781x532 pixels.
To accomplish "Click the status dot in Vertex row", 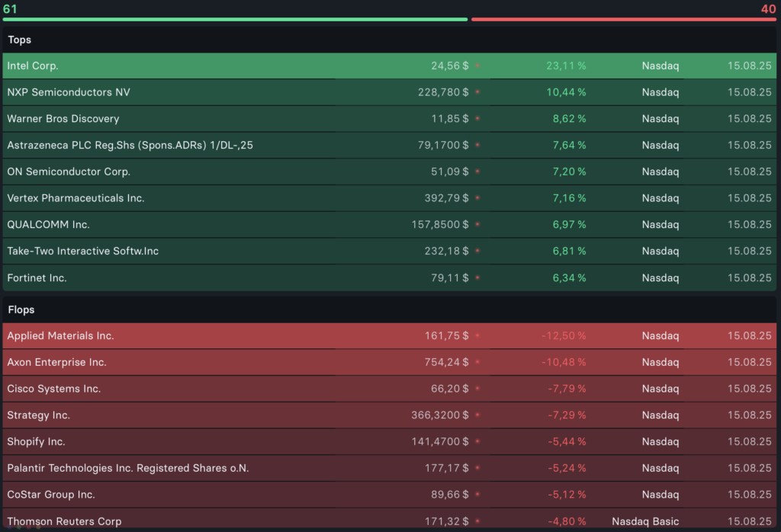I will [477, 197].
